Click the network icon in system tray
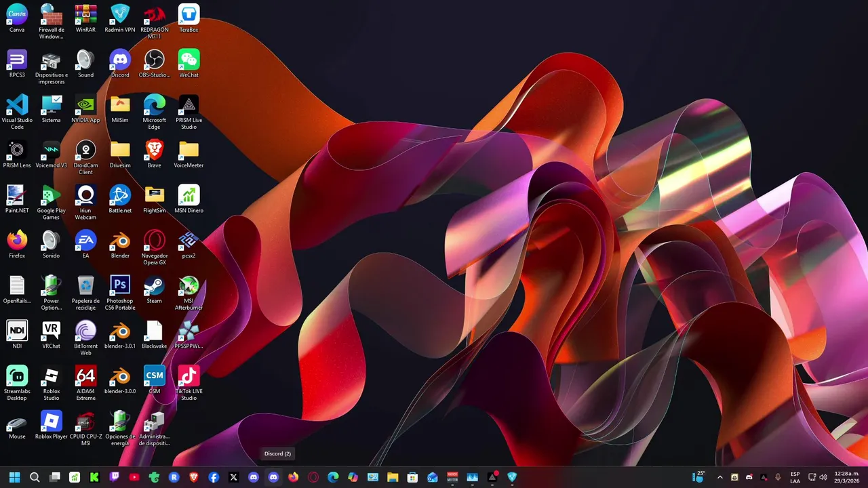Image resolution: width=868 pixels, height=488 pixels. 813,477
